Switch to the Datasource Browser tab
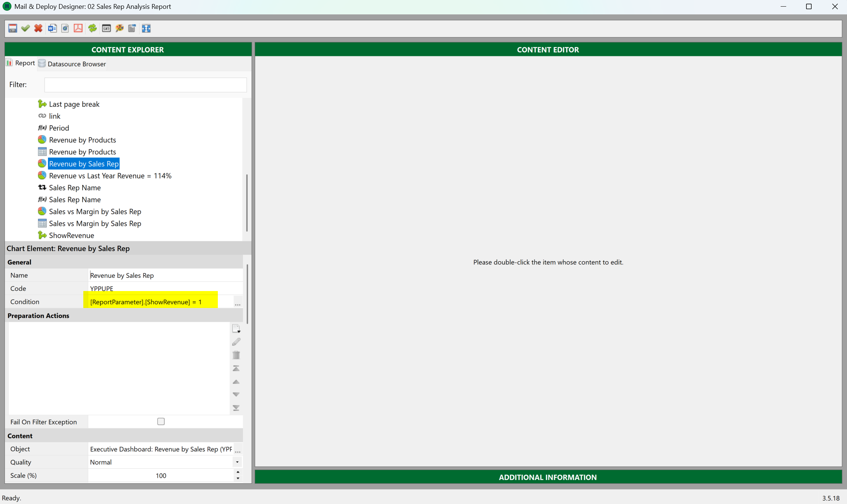 (x=73, y=64)
